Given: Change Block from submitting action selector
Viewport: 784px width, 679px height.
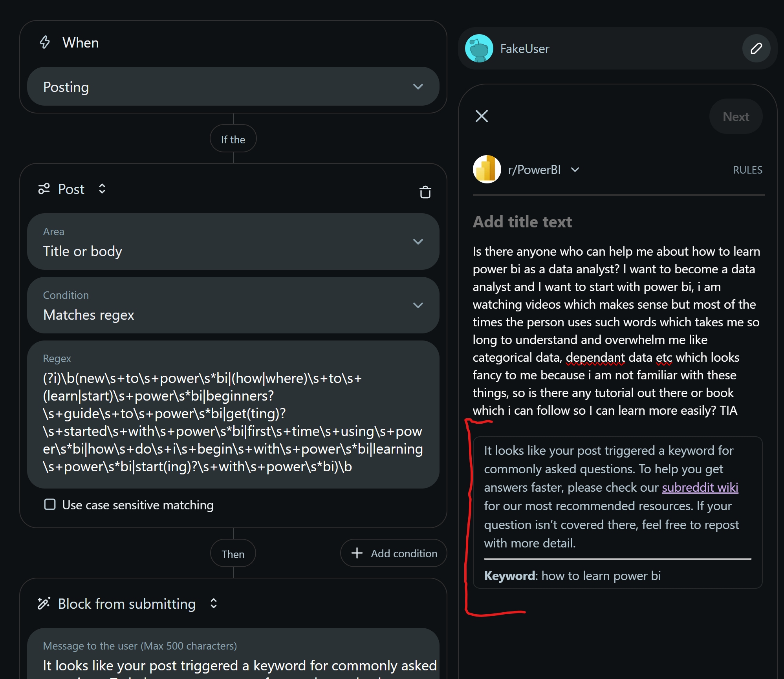Looking at the screenshot, I should pyautogui.click(x=214, y=603).
